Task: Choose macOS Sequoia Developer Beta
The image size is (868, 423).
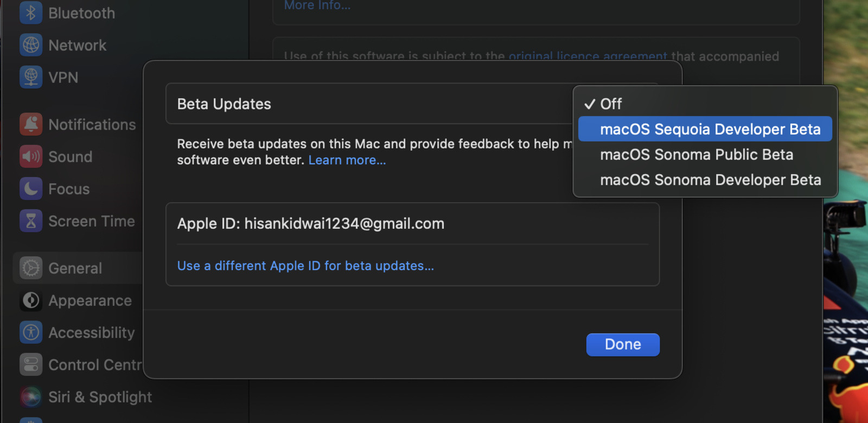Action: click(x=710, y=129)
